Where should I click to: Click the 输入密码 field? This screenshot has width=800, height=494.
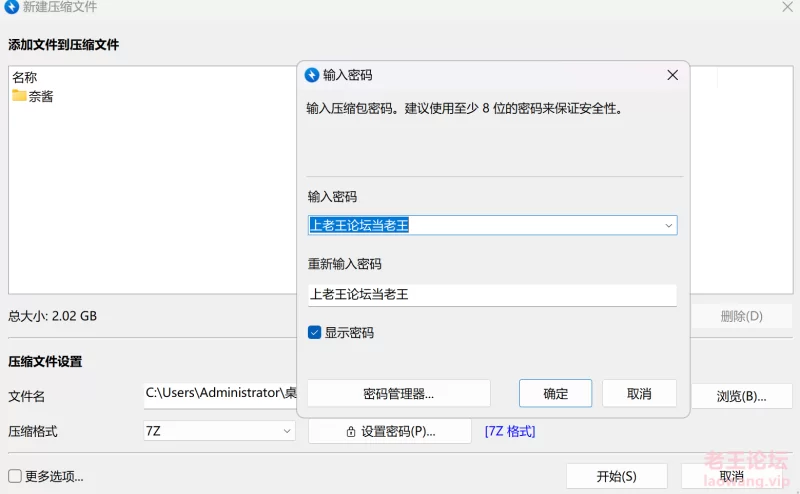coord(492,226)
